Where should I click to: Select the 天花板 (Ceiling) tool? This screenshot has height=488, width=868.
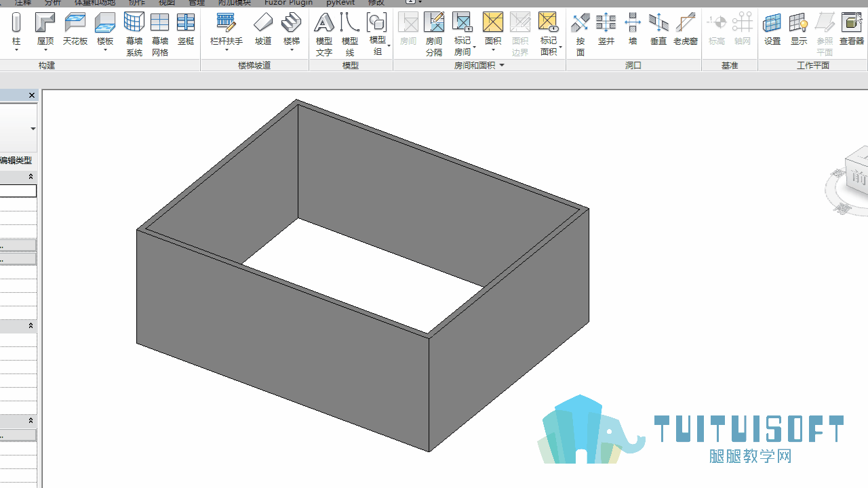point(75,30)
